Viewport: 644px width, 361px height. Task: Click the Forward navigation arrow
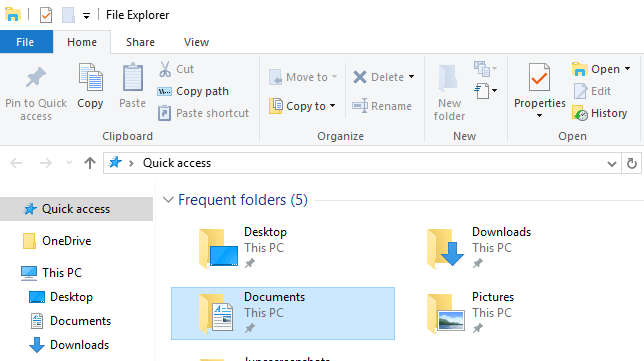[46, 163]
